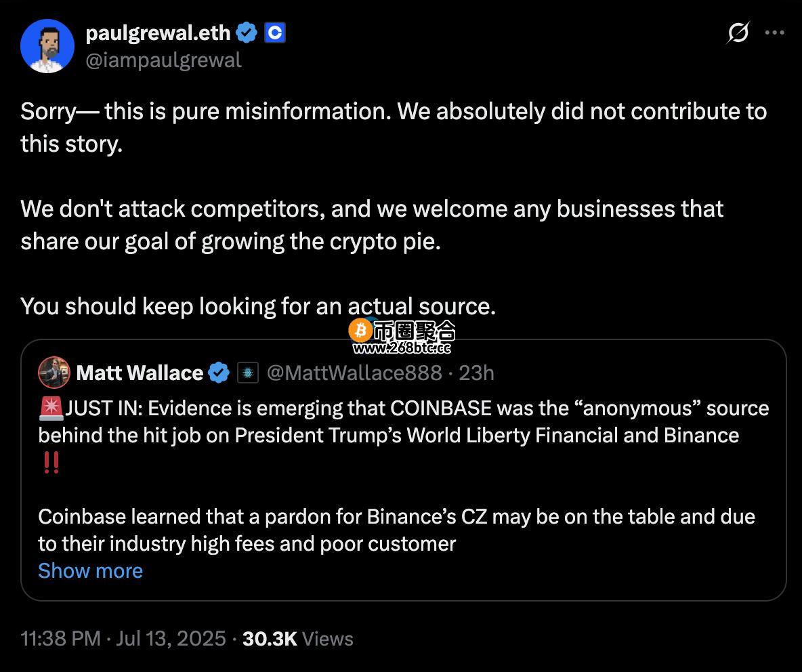
Task: Click the 30.3K Views count
Action: tap(297, 639)
